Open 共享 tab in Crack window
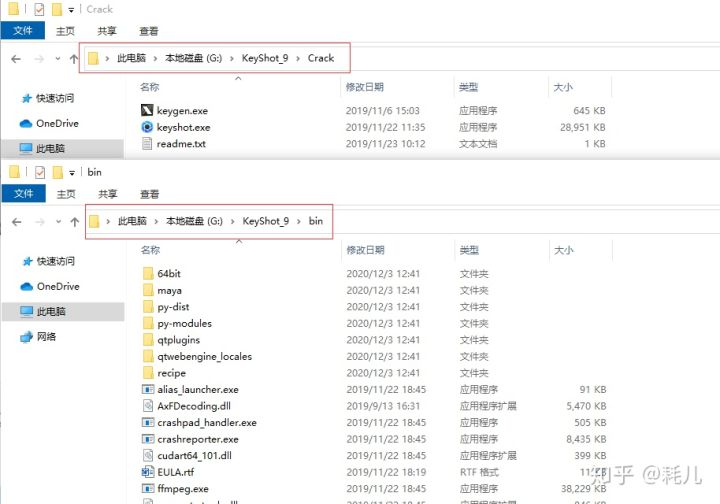Viewport: 720px width, 504px height. click(x=107, y=31)
